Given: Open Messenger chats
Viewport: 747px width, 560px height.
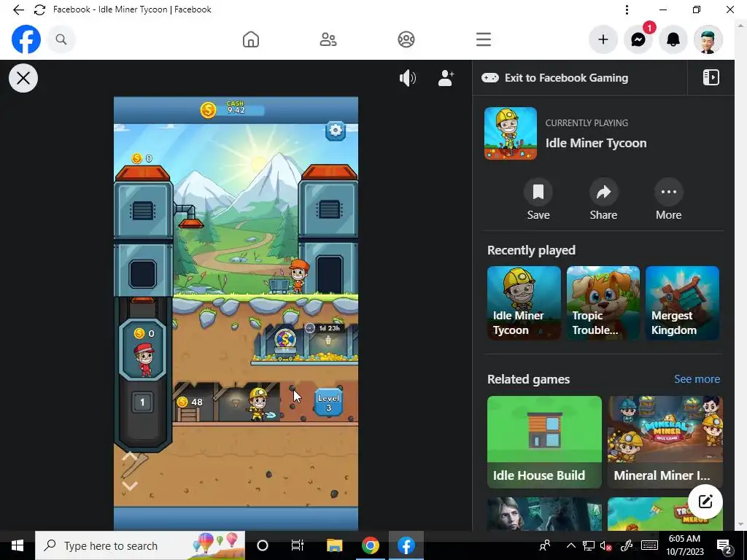Looking at the screenshot, I should (638, 39).
